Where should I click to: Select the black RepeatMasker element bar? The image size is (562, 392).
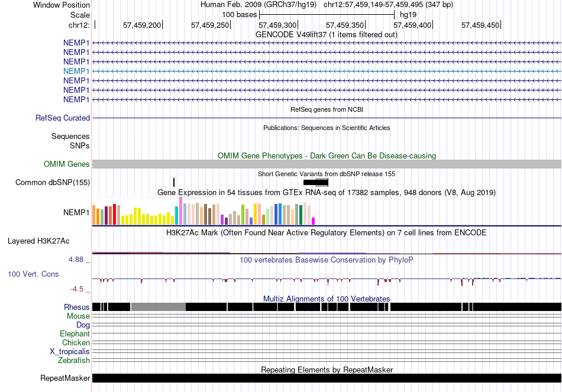[327, 378]
